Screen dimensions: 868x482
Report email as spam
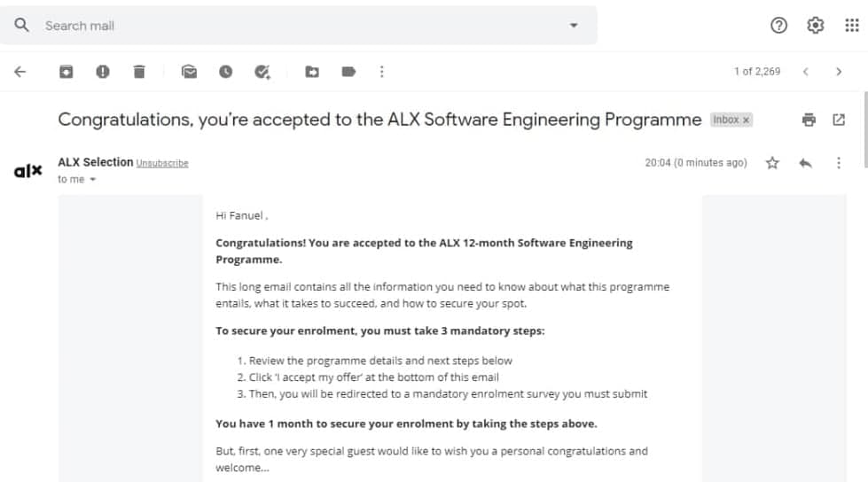coord(103,72)
